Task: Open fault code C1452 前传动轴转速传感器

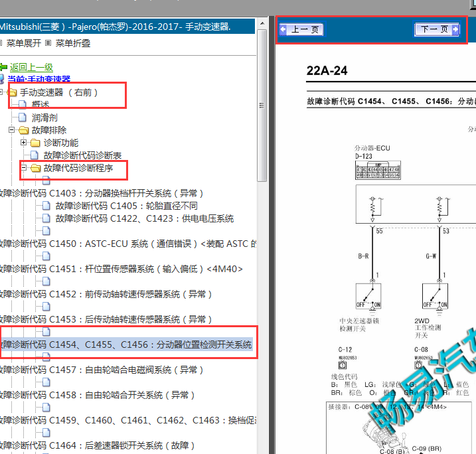Action: [106, 294]
